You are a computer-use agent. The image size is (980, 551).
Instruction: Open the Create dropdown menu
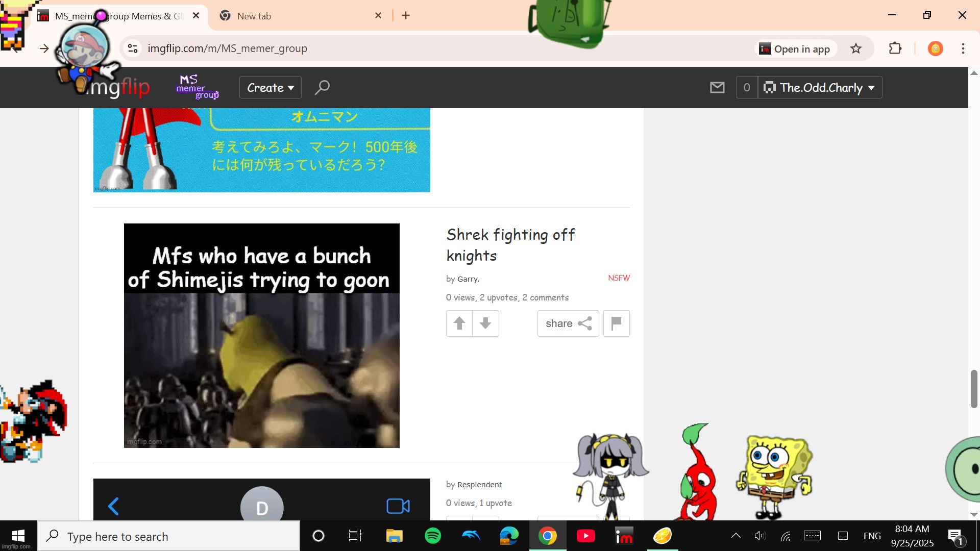[x=271, y=87]
